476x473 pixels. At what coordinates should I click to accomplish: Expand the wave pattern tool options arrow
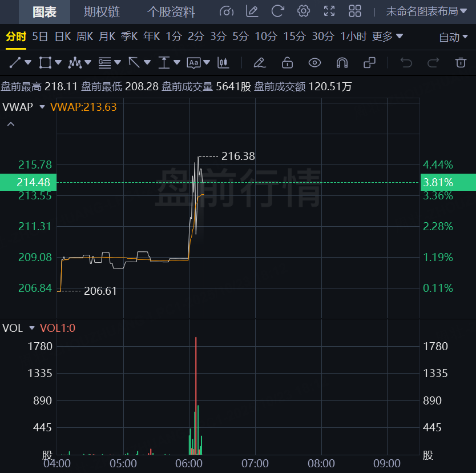tap(88, 63)
